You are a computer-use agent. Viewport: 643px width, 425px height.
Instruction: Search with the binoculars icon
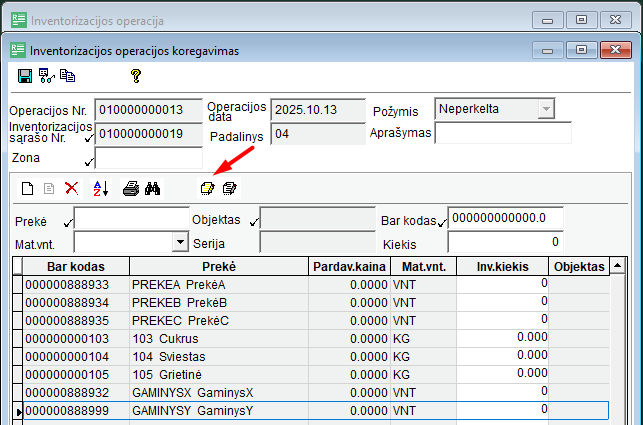pos(152,188)
